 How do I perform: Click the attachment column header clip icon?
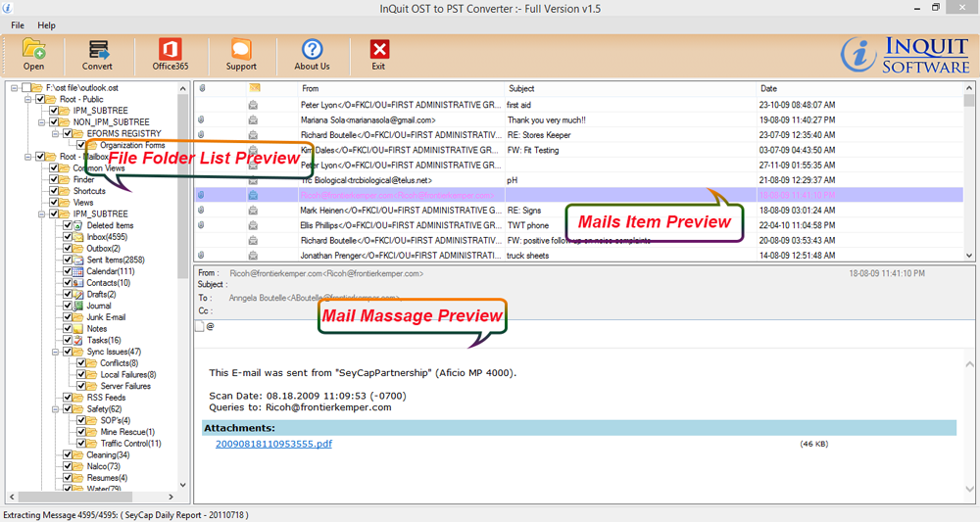(x=202, y=88)
